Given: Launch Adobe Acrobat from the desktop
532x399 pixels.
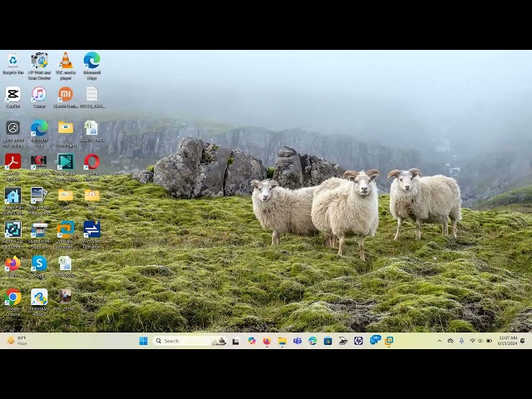Looking at the screenshot, I should coord(13,161).
